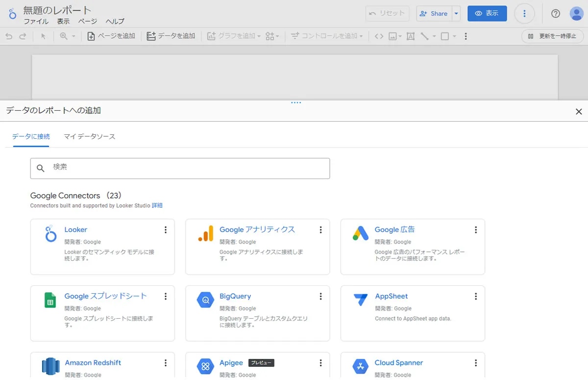Click the connector 検索 search field
This screenshot has width=588, height=380.
[x=180, y=168]
